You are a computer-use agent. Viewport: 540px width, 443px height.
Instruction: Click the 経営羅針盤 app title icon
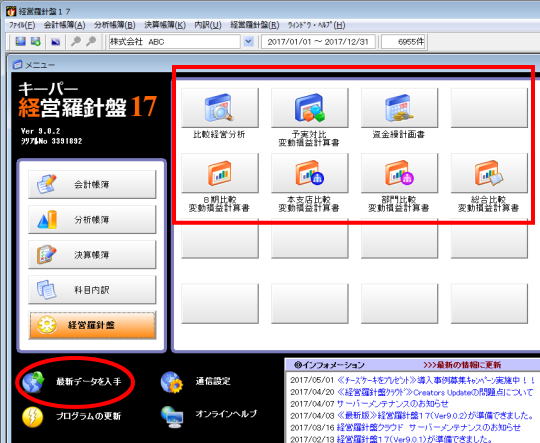tap(11, 11)
